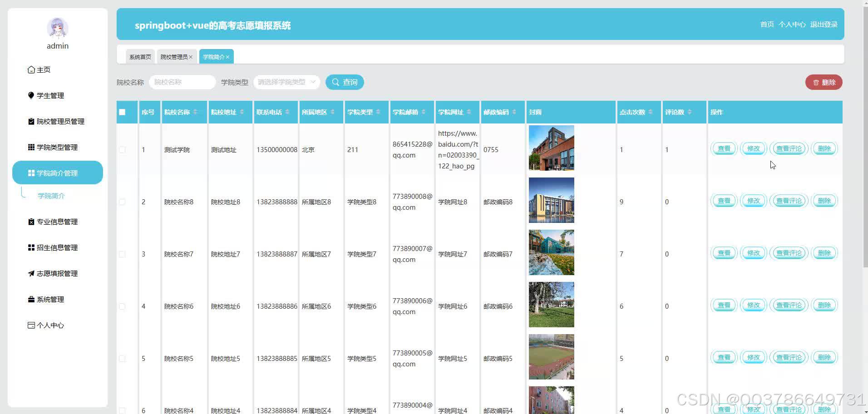Switch to the 院校管理员 tab
868x414 pixels.
point(174,57)
